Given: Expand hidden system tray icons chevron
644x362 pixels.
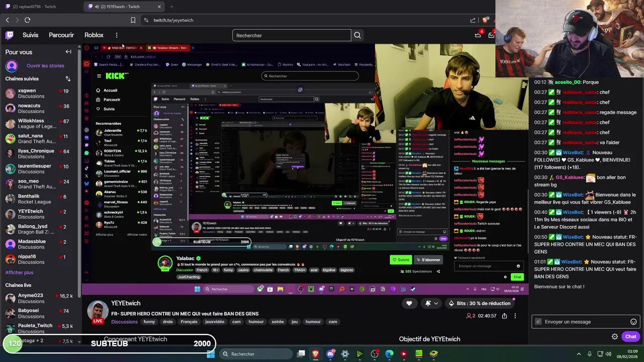Looking at the screenshot, I should (x=579, y=354).
